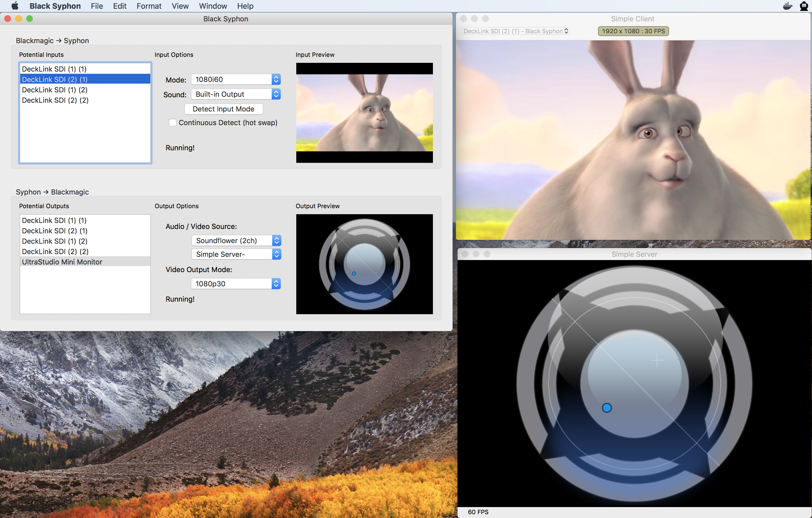The image size is (812, 518).
Task: Open the Sound dropdown showing Built-in Output
Action: pyautogui.click(x=236, y=94)
